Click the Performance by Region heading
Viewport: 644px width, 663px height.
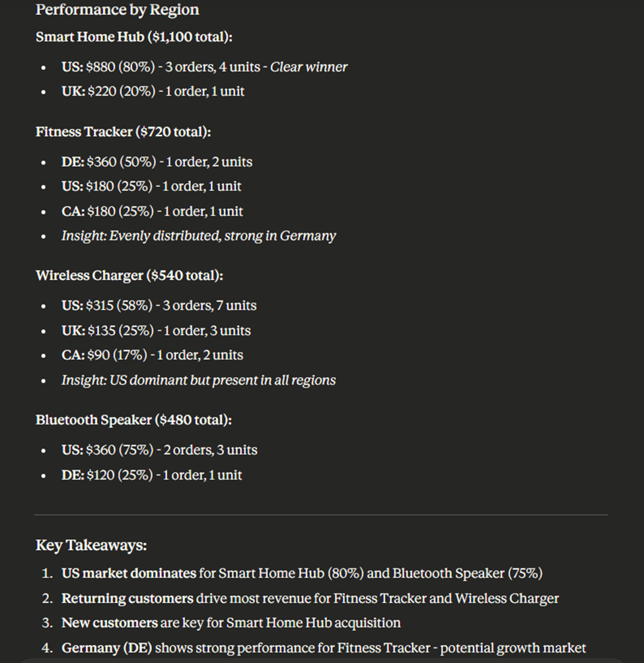117,10
